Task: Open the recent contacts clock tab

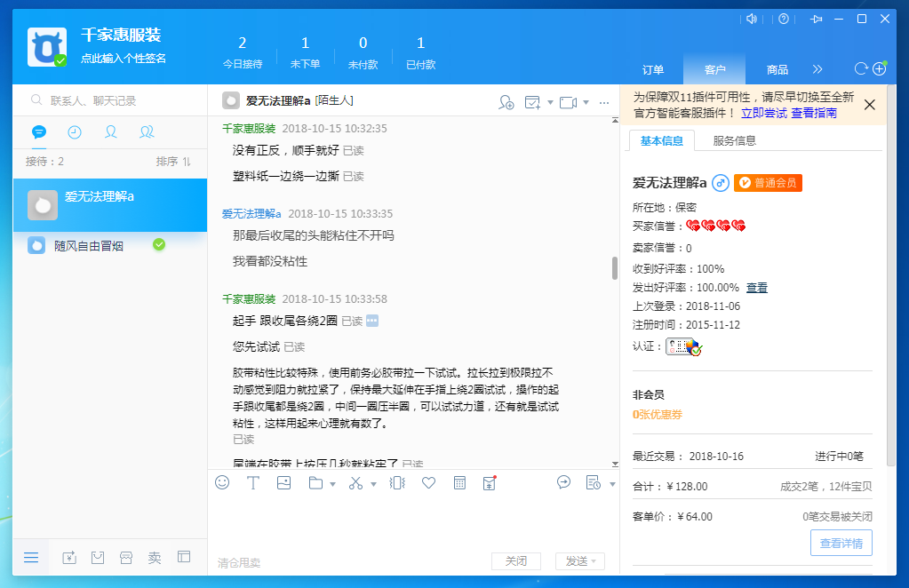Action: click(75, 132)
